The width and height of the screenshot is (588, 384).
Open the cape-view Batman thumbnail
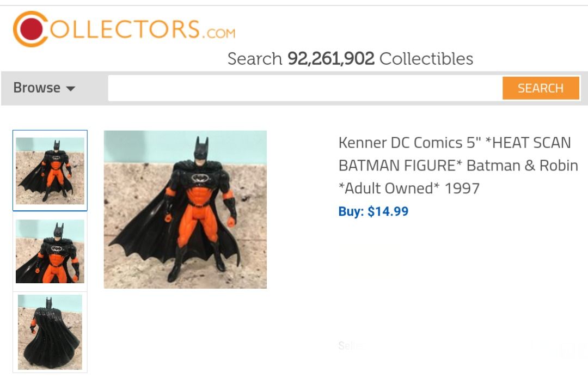(50, 332)
